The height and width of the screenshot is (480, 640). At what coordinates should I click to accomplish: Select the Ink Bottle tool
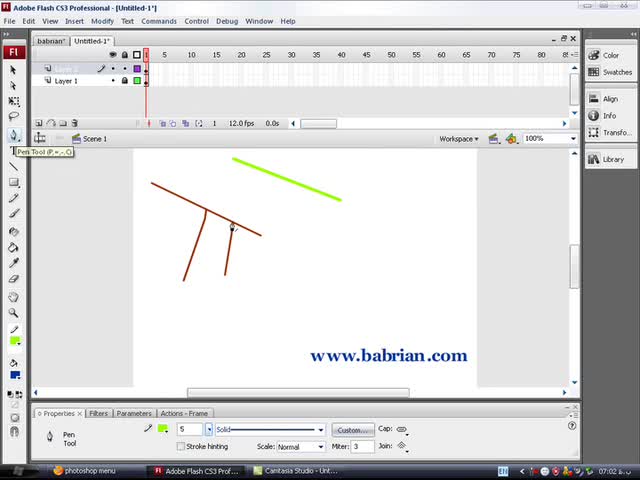pyautogui.click(x=13, y=232)
